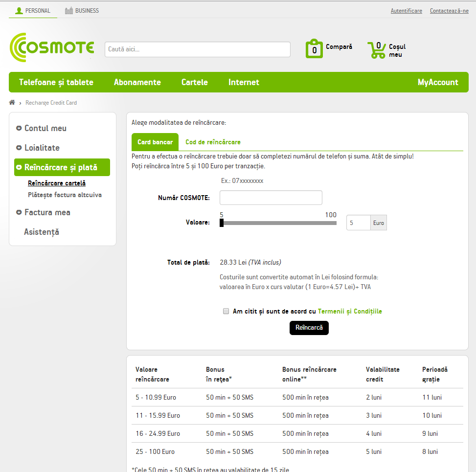Click the 5 - 10.99 Euro cell

(x=156, y=397)
